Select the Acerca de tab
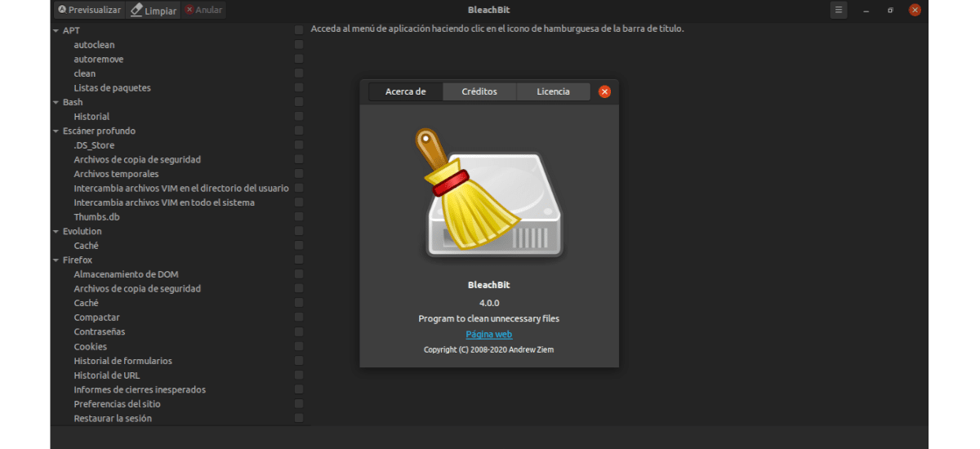This screenshot has height=449, width=980. click(406, 91)
